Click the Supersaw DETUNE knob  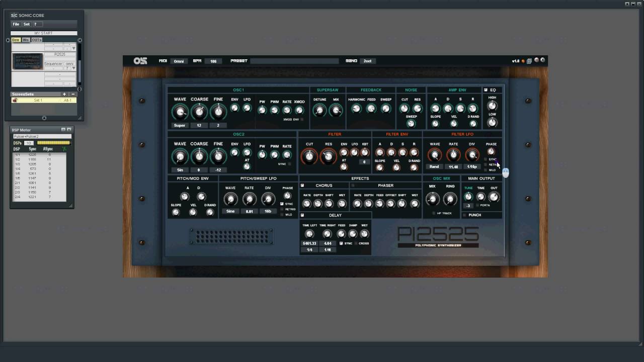coord(320,110)
